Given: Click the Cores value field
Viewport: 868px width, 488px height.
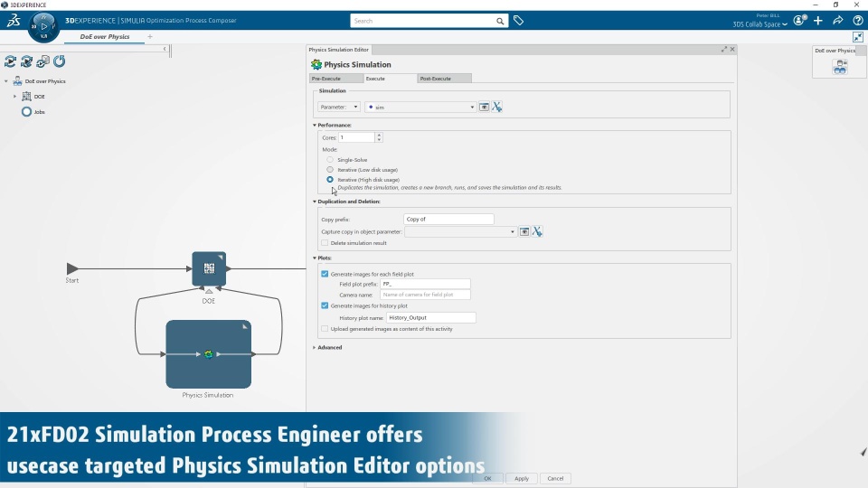Looking at the screenshot, I should (x=357, y=137).
